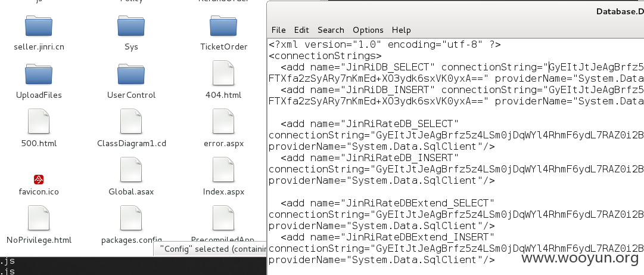This screenshot has width=644, height=275.
Task: Select the Global.asax file icon
Action: [131, 170]
